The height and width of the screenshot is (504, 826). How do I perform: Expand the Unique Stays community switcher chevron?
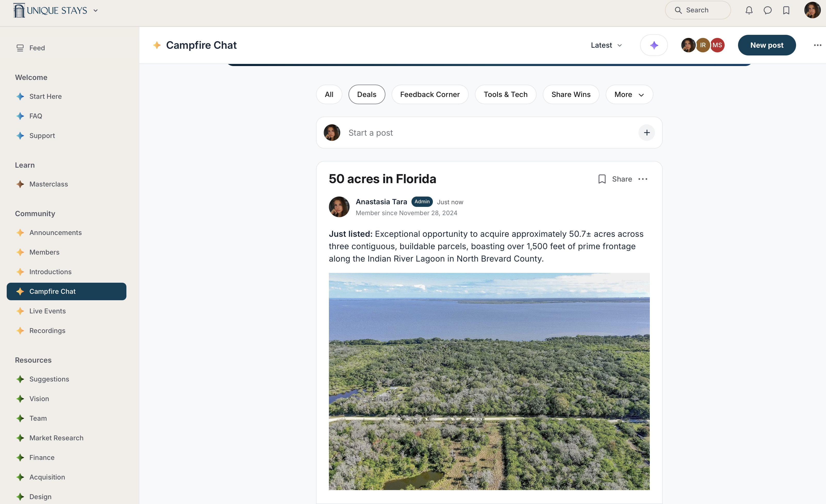point(95,11)
